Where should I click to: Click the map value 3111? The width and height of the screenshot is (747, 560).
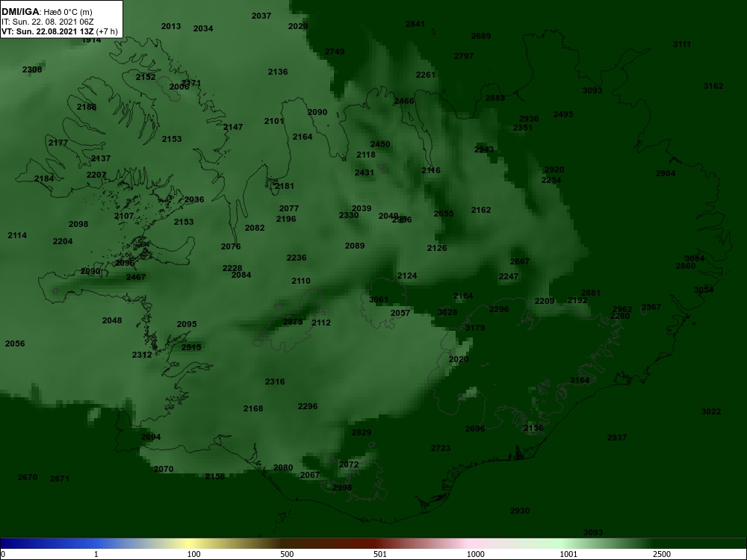[x=682, y=44]
